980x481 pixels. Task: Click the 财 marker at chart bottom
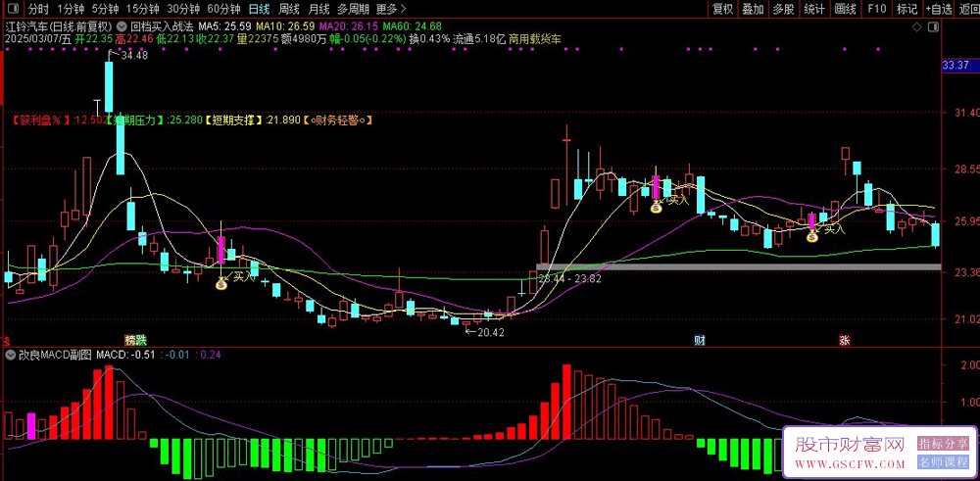click(x=700, y=341)
